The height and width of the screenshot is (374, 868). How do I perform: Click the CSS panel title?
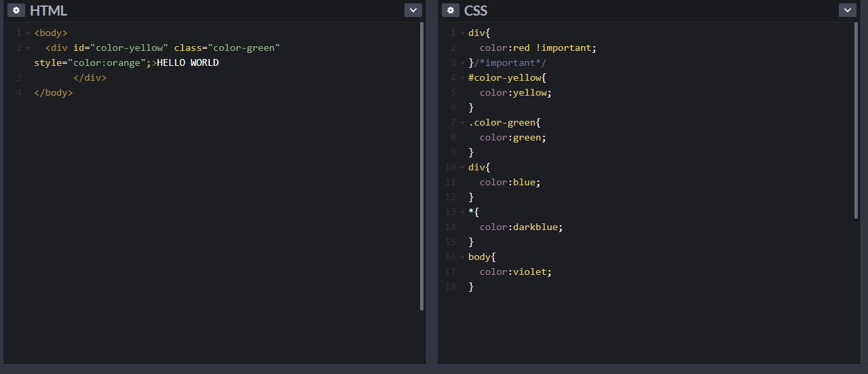(476, 11)
